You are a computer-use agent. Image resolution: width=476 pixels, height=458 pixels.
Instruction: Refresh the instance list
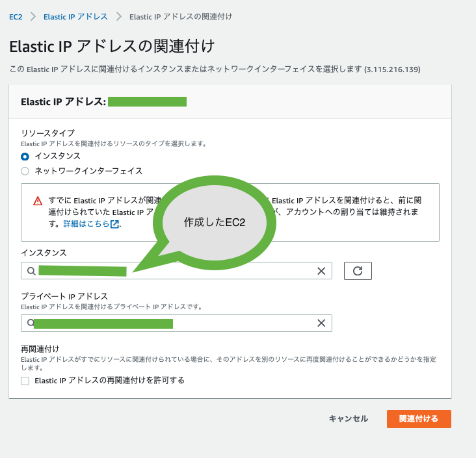[x=358, y=271]
